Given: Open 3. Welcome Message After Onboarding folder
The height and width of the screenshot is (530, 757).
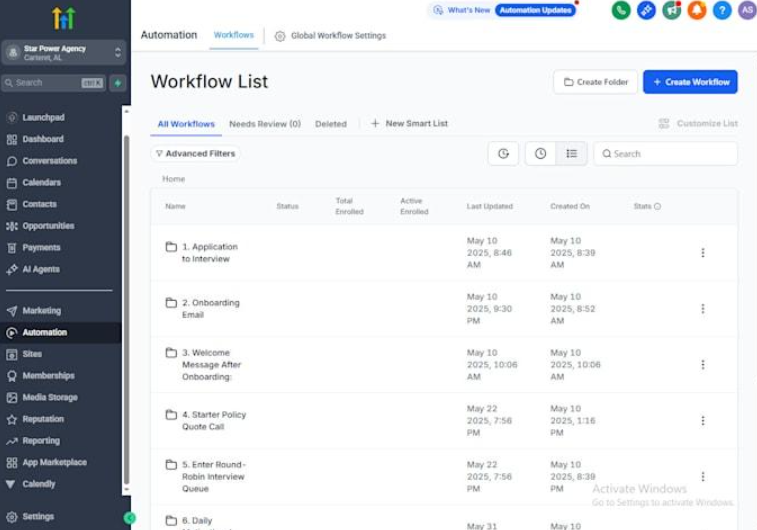Looking at the screenshot, I should (211, 364).
